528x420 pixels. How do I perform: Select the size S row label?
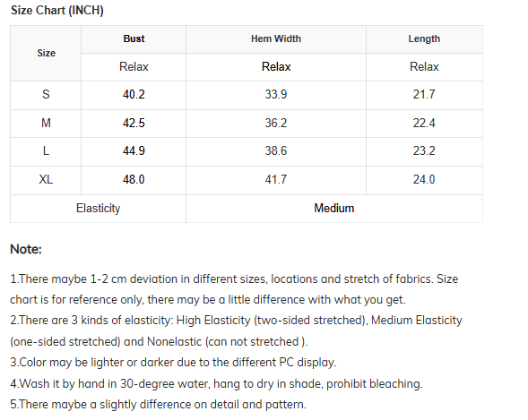point(46,94)
